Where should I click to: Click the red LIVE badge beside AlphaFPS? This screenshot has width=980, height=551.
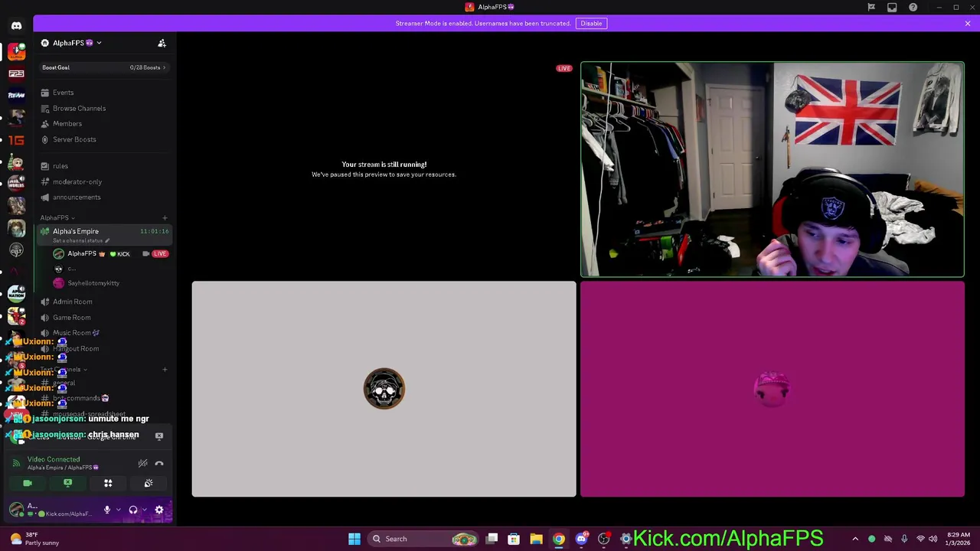coord(159,253)
